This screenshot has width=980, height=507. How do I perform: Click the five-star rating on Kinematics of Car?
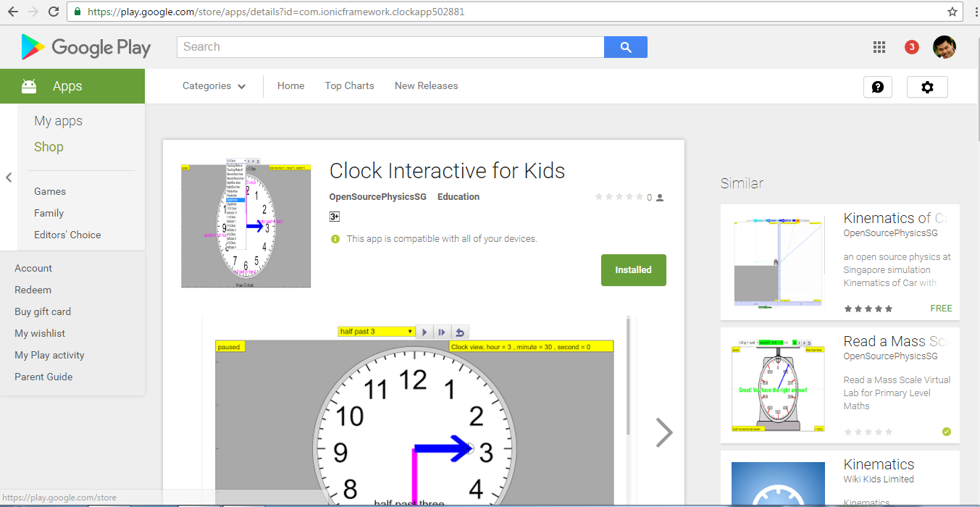[x=868, y=309]
